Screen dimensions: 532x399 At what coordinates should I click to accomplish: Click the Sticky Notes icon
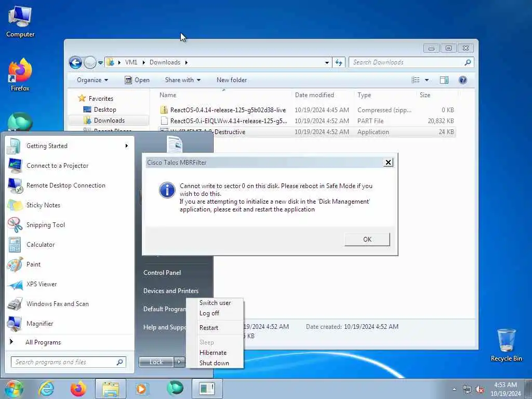point(15,205)
